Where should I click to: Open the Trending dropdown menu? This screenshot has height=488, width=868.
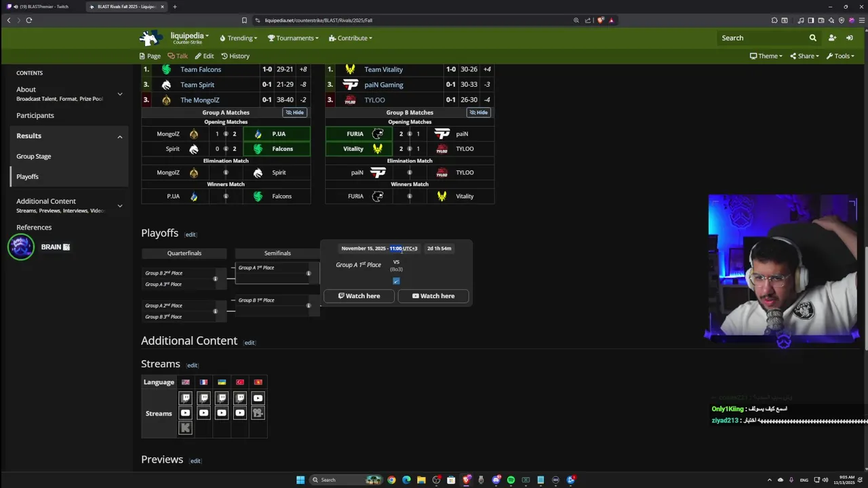tap(239, 38)
